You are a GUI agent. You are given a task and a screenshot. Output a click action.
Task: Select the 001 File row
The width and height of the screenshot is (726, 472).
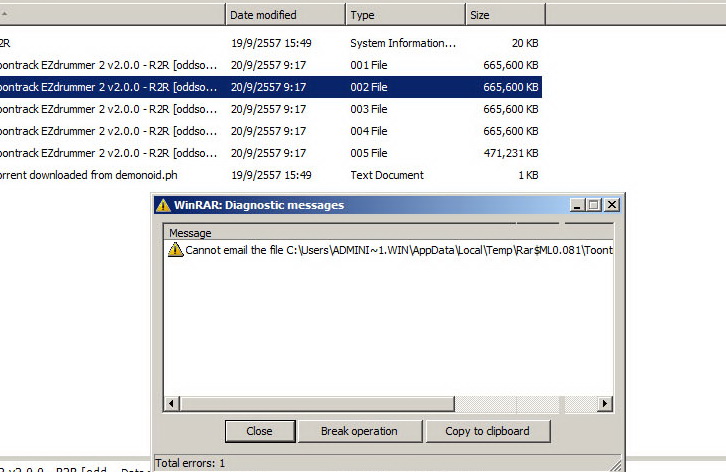point(270,65)
